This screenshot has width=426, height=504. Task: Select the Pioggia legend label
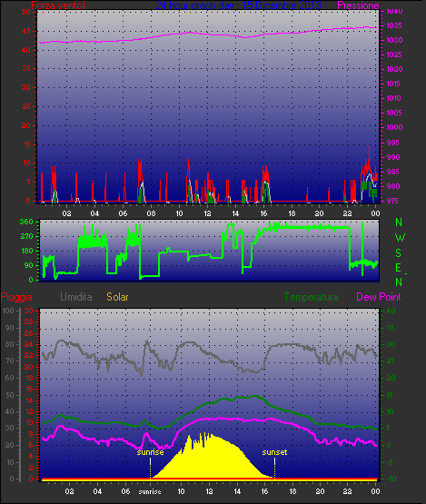(16, 297)
